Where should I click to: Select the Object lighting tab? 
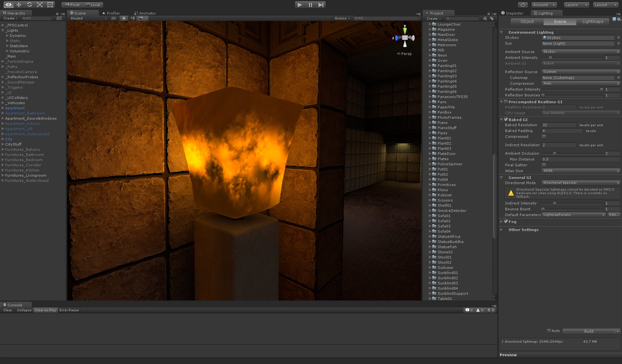(527, 22)
